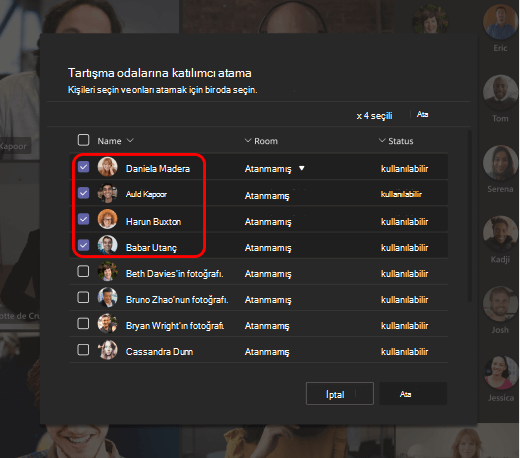Click Atanmamış in the Beth Davies row
Viewport: 520px width, 458px height.
pos(268,274)
